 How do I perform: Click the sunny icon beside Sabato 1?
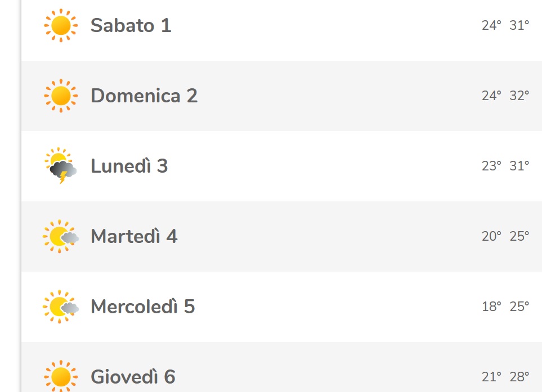[60, 26]
